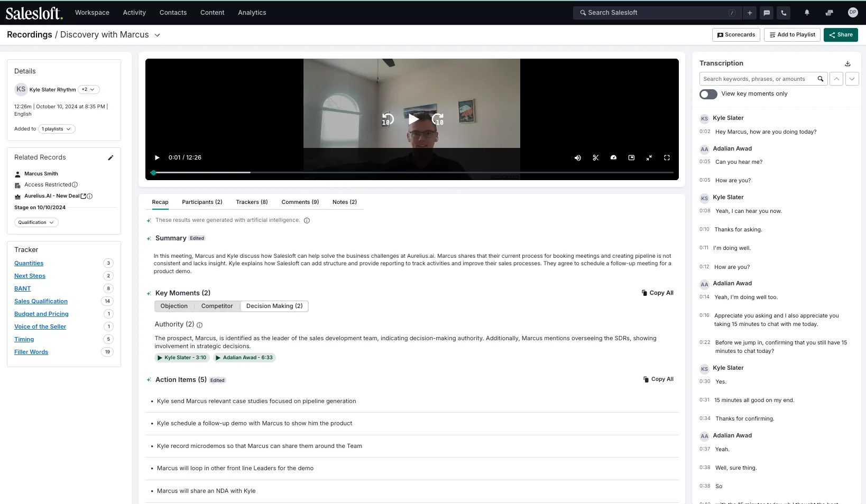Open the Quantities tracker link

[x=29, y=263]
